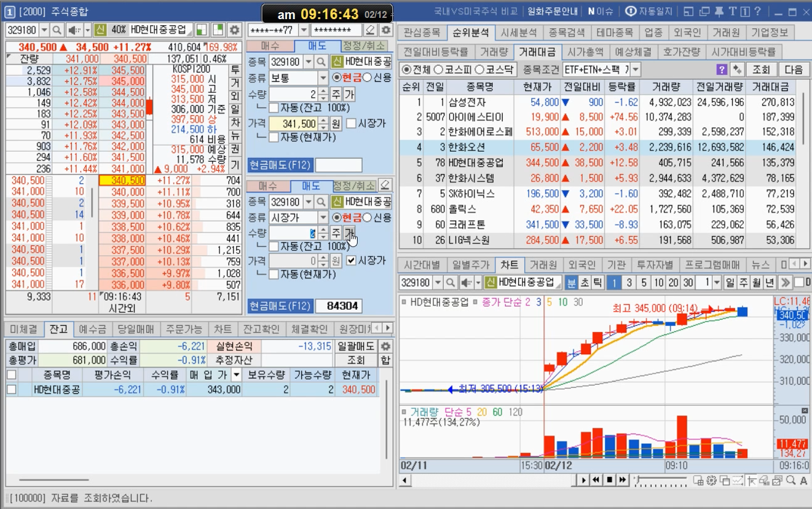The height and width of the screenshot is (509, 812).
Task: Click the first green layout icon after stock name
Action: [201, 30]
